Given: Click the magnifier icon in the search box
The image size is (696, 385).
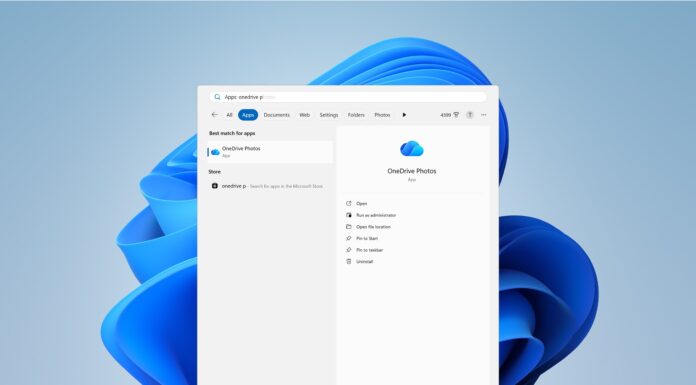Looking at the screenshot, I should click(x=217, y=97).
